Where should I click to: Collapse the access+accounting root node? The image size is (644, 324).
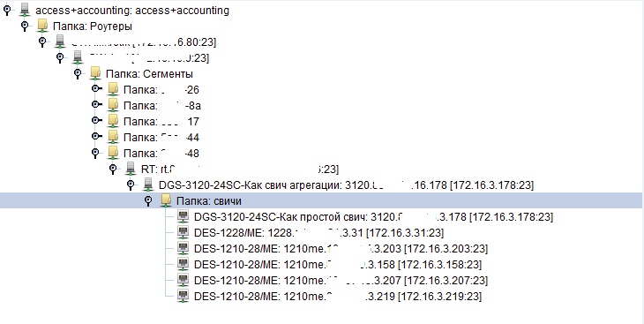pos(7,10)
